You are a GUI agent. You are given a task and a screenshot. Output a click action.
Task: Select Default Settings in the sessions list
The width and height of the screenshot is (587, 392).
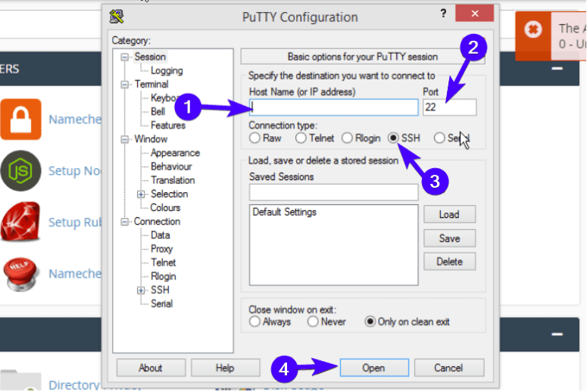point(284,212)
